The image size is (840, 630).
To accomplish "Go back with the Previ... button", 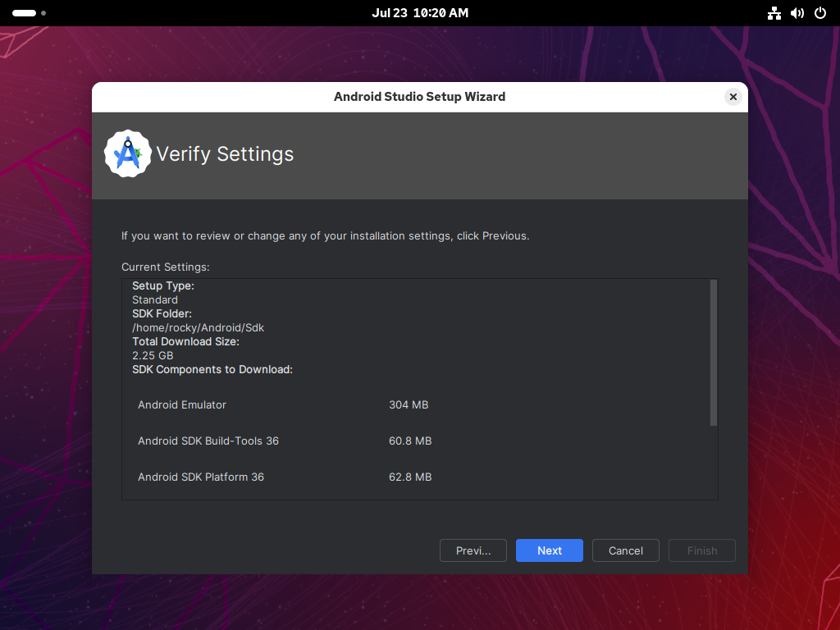I will (473, 550).
